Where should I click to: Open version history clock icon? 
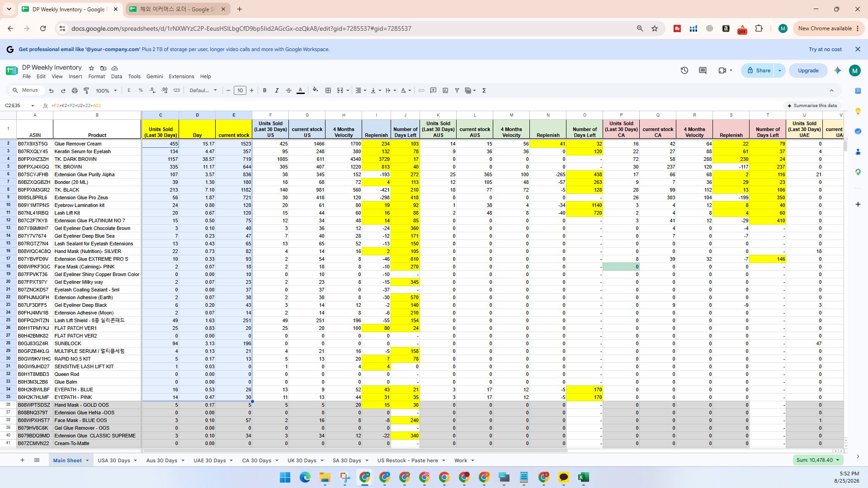click(x=684, y=70)
